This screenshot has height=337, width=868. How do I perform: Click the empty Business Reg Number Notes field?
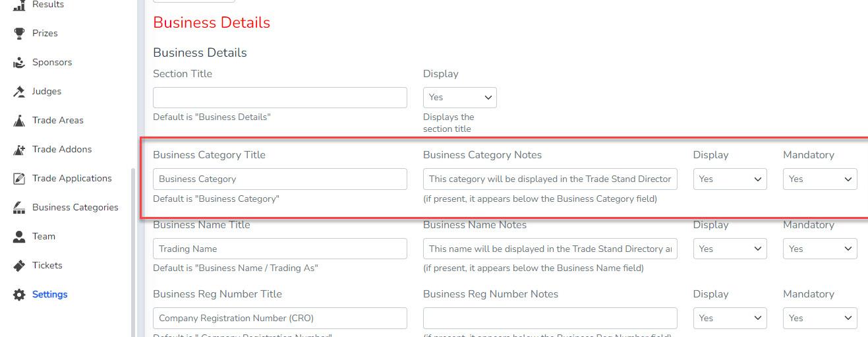click(550, 318)
